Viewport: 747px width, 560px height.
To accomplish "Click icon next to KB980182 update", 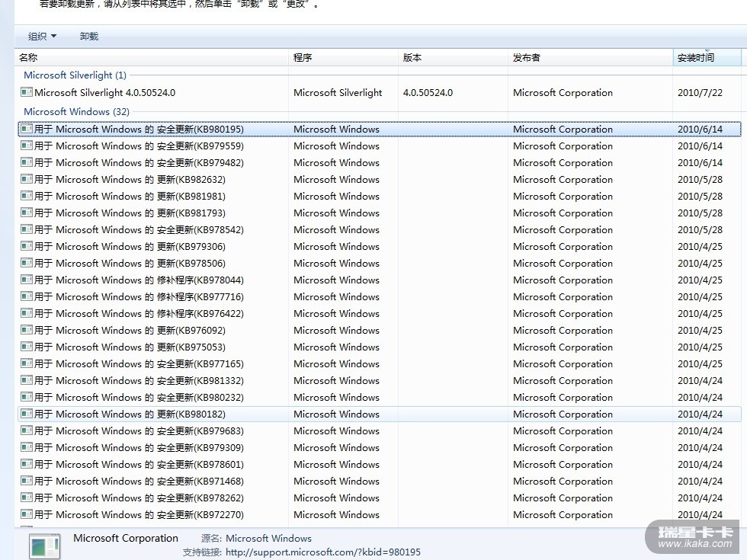I will click(27, 413).
